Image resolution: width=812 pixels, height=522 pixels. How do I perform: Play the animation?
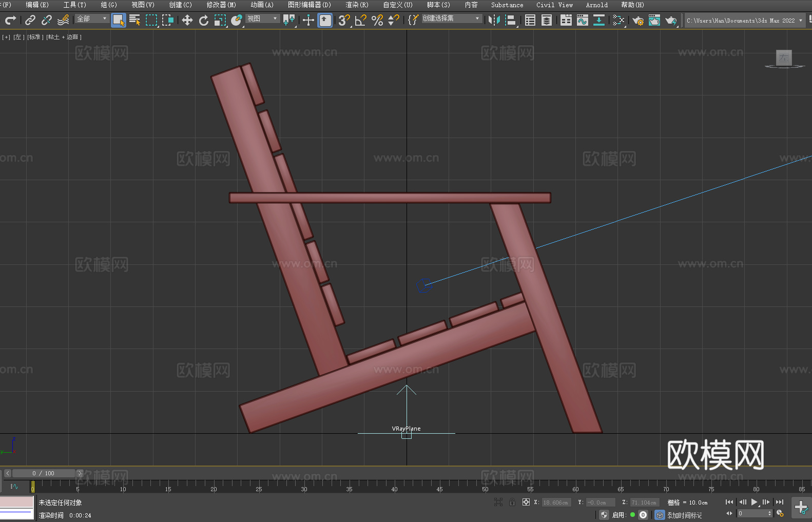tap(754, 502)
